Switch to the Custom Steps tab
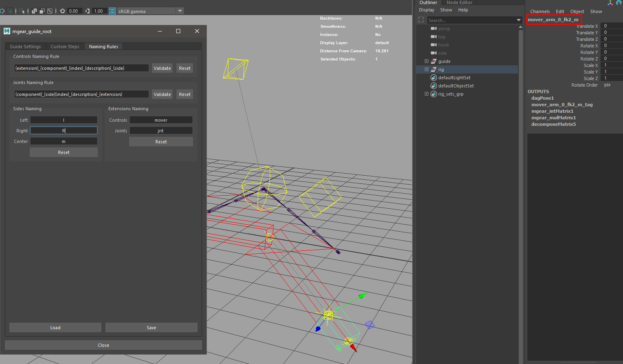 tap(65, 47)
